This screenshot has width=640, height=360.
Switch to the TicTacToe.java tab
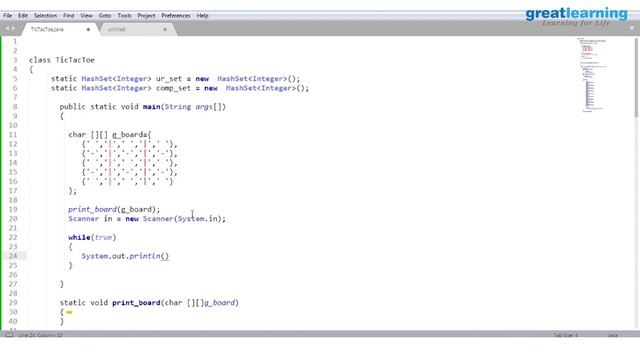point(60,29)
